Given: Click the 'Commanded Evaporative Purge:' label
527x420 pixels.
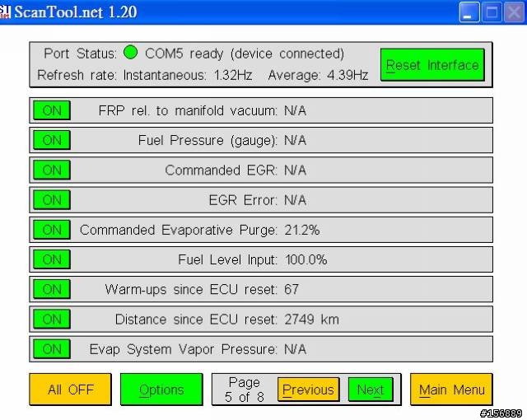Looking at the screenshot, I should point(179,230).
